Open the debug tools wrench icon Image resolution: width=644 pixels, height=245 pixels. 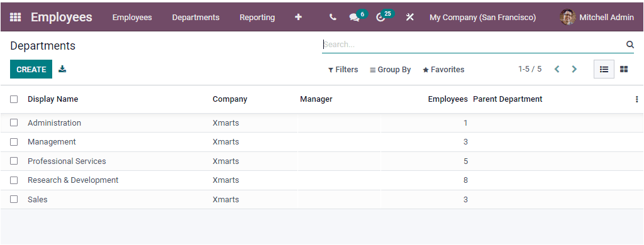click(409, 17)
